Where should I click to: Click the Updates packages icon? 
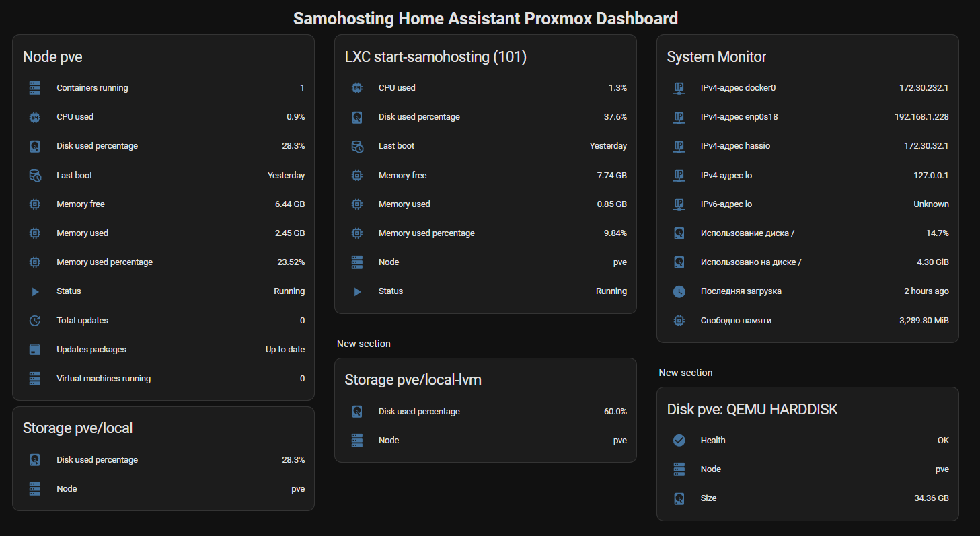pyautogui.click(x=35, y=350)
